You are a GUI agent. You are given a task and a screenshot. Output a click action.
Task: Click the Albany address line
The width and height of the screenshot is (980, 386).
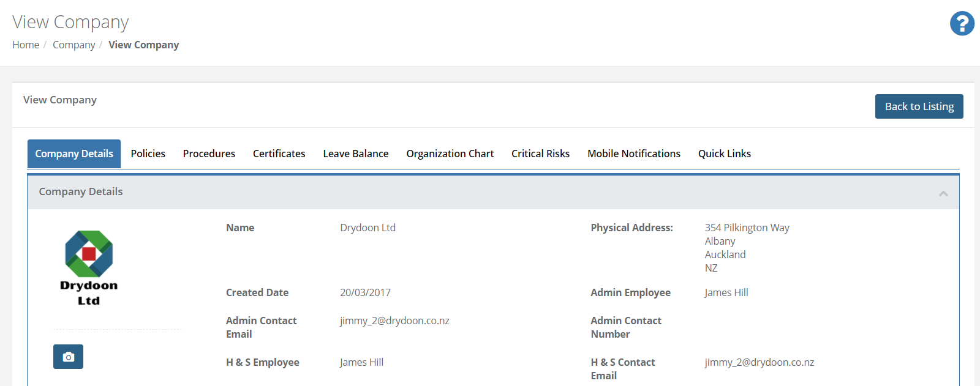click(720, 241)
